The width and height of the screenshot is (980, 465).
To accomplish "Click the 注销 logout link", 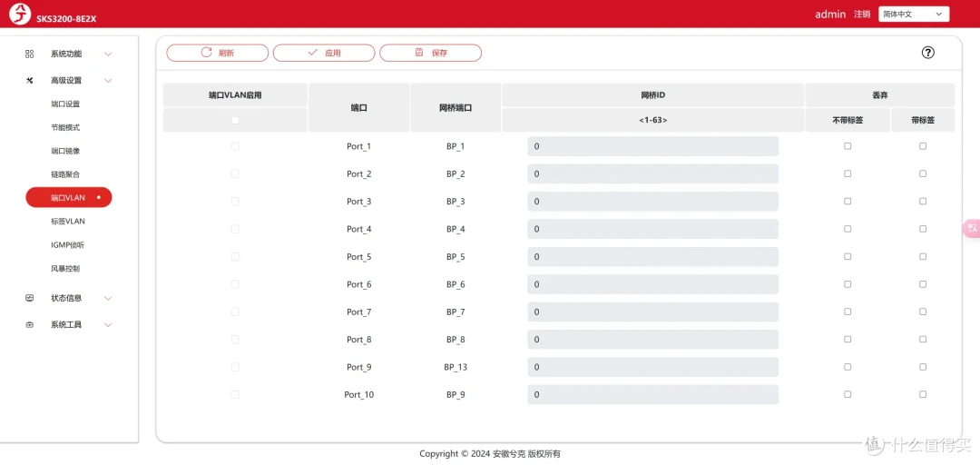I will 862,14.
